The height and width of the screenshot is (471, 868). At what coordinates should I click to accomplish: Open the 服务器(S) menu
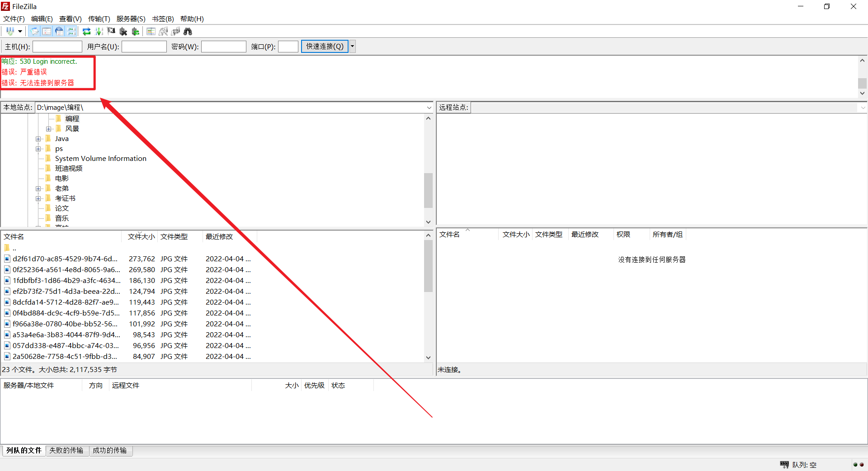pos(131,19)
